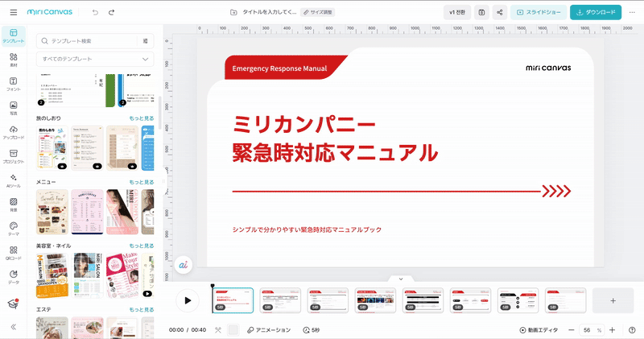This screenshot has width=644, height=339.
Task: Open the AIツール sidebar tab
Action: click(14, 181)
